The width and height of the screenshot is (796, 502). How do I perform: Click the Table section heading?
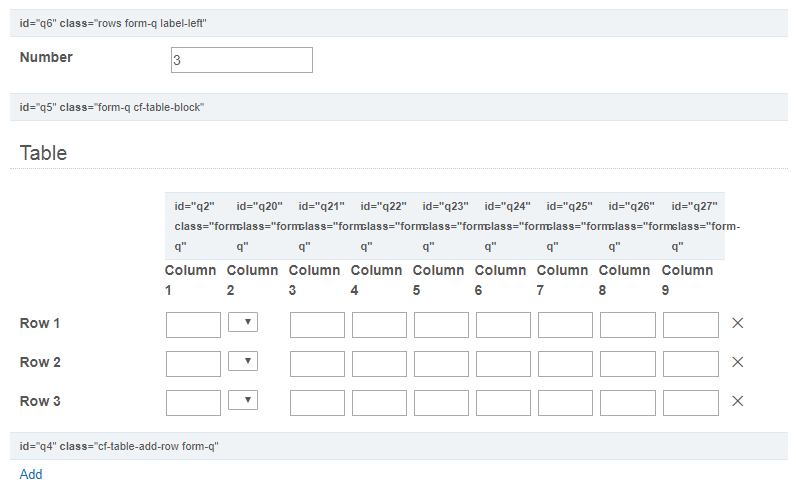(x=44, y=153)
